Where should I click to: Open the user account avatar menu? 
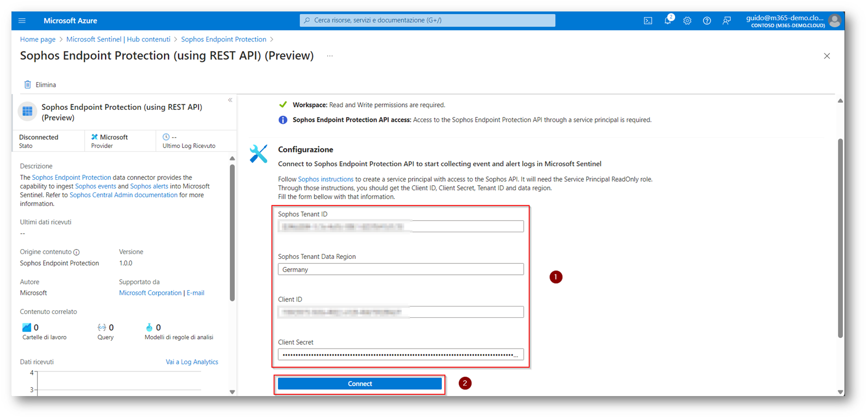click(x=834, y=21)
